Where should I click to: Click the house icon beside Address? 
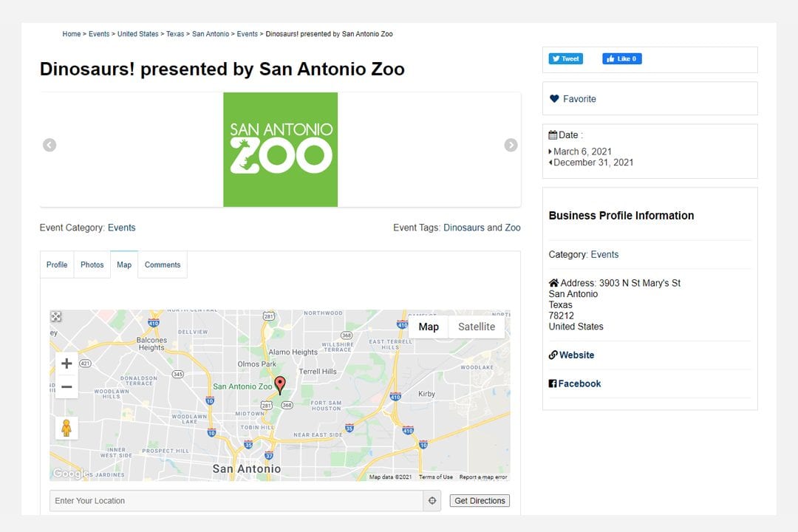tap(553, 283)
